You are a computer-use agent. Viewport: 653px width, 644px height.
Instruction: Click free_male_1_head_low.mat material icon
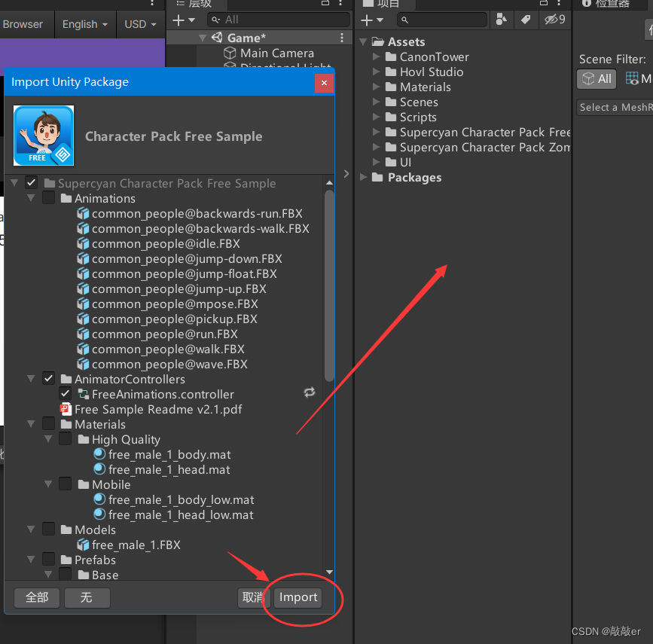99,514
